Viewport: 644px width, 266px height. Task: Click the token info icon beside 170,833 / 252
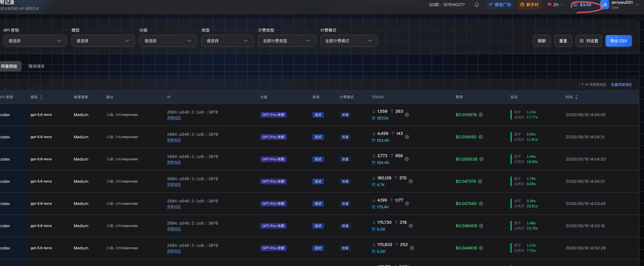coord(412,248)
